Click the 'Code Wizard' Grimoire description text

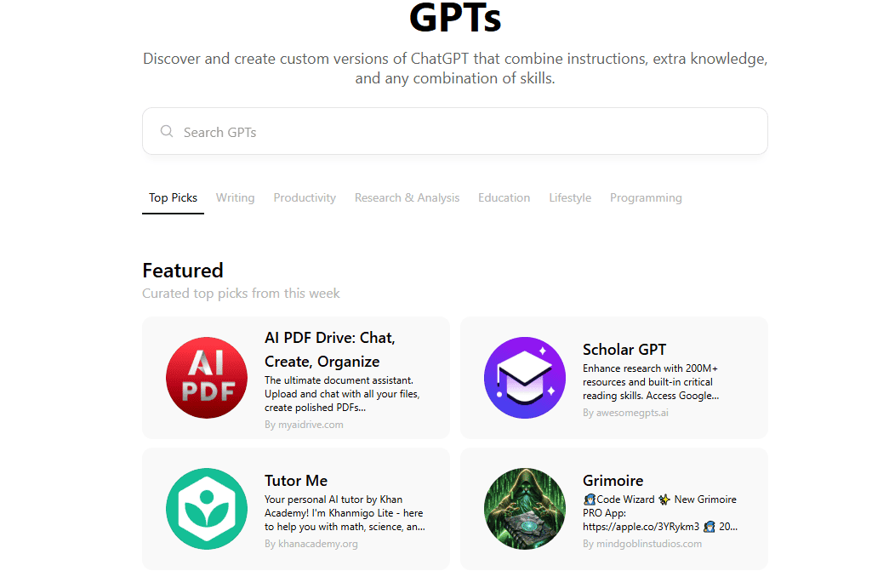660,513
